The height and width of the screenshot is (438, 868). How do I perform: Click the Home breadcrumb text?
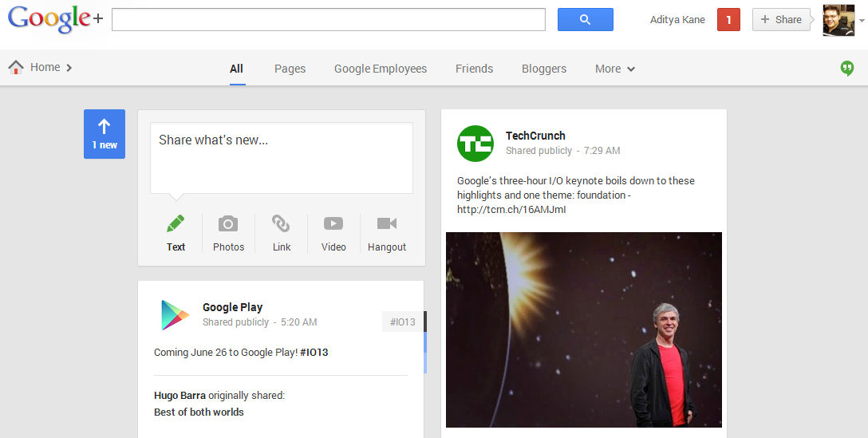pos(45,67)
